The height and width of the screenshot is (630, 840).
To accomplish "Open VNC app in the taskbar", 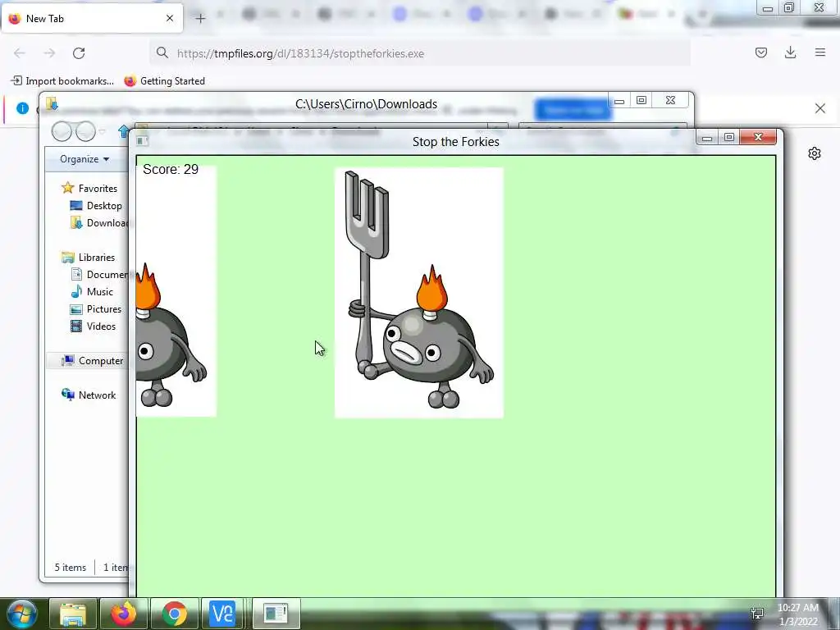I will point(222,614).
